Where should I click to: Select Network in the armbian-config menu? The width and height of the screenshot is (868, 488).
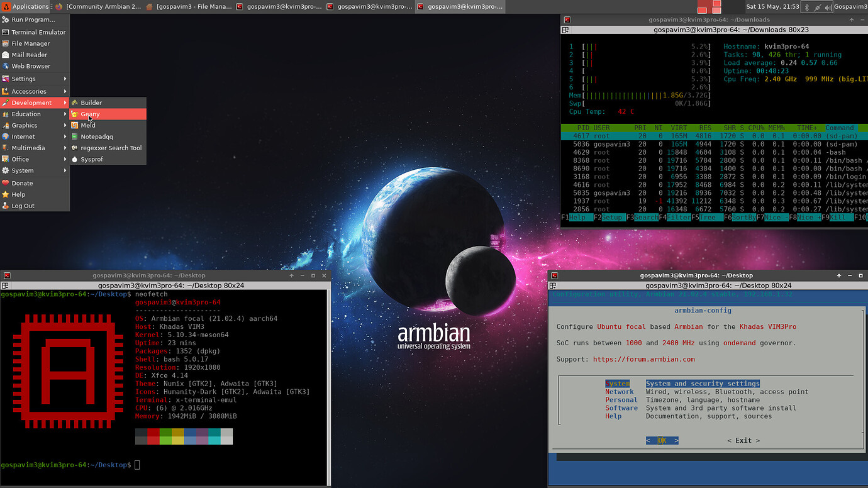click(x=707, y=392)
